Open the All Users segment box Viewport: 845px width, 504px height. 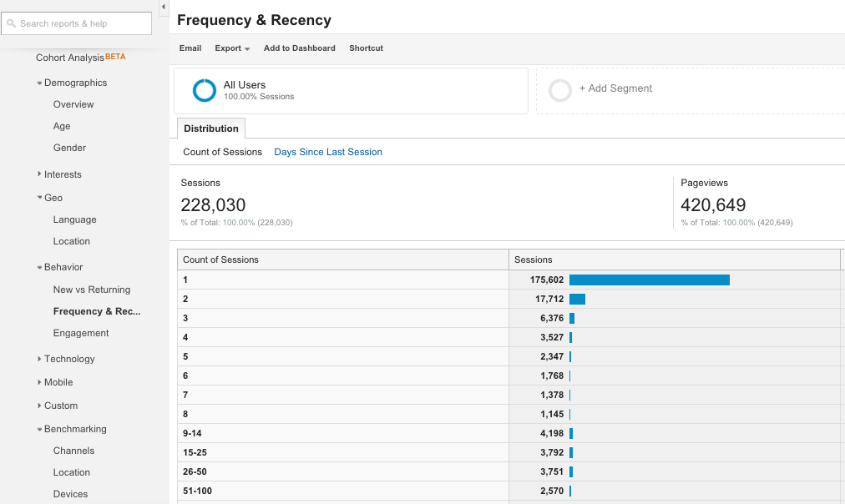[351, 90]
